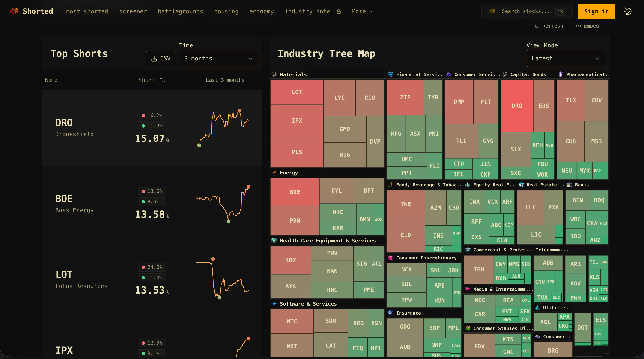Navigate to the housing page
The image size is (644, 359).
(x=226, y=12)
